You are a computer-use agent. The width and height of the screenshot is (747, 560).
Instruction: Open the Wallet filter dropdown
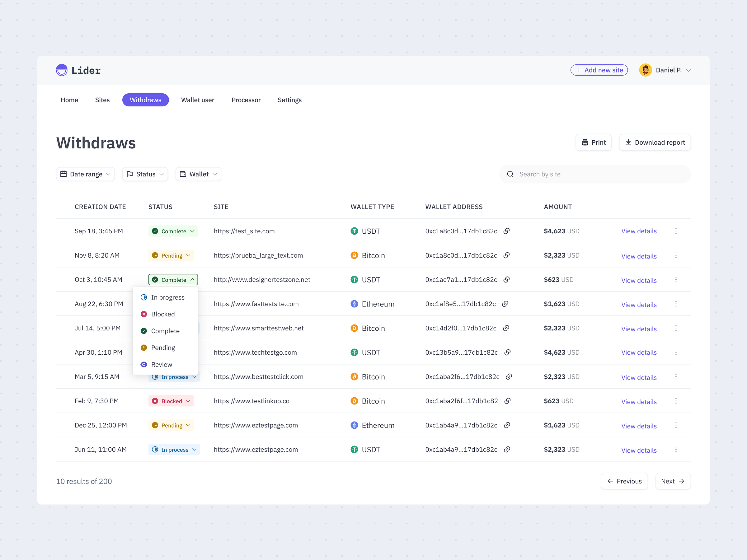point(198,174)
